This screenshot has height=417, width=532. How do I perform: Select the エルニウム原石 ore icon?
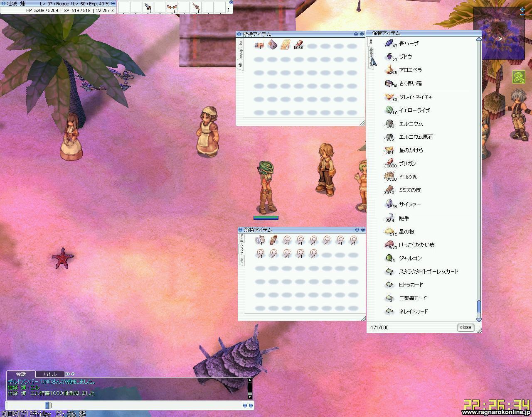(x=390, y=137)
